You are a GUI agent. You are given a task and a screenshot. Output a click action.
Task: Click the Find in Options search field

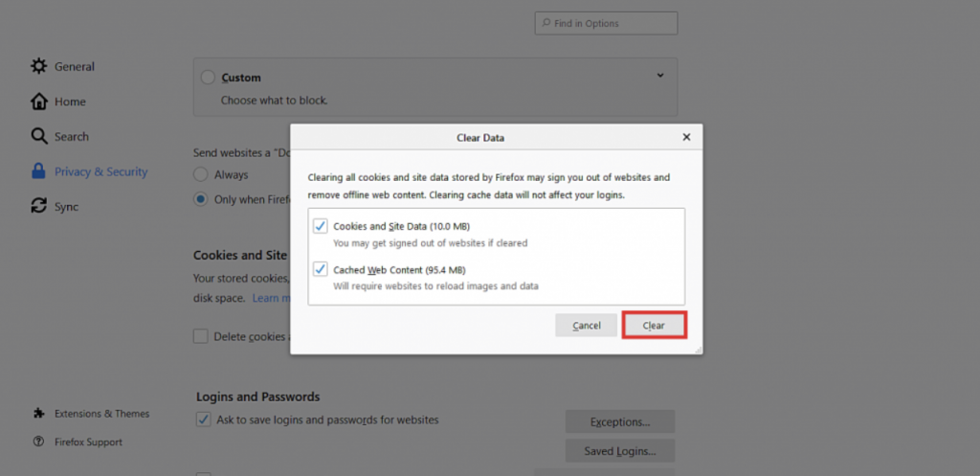coord(607,23)
